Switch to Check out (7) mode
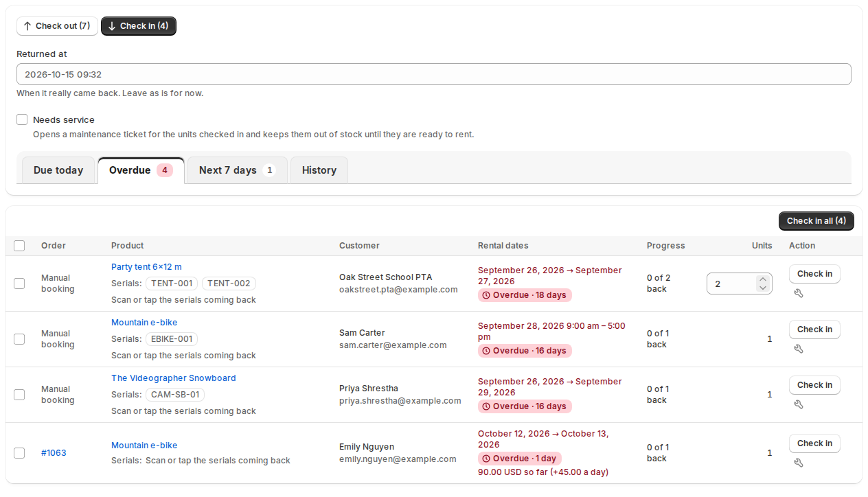Viewport: 868px width, 497px height. click(x=57, y=26)
